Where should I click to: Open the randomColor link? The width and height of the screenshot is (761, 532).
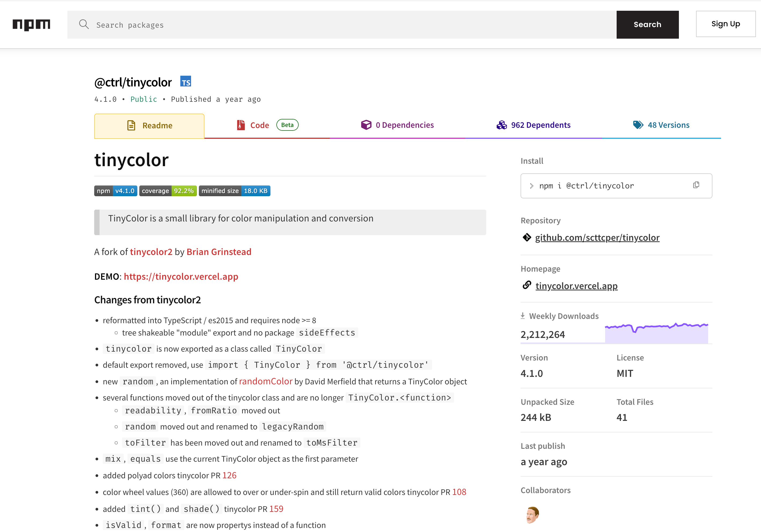(265, 381)
